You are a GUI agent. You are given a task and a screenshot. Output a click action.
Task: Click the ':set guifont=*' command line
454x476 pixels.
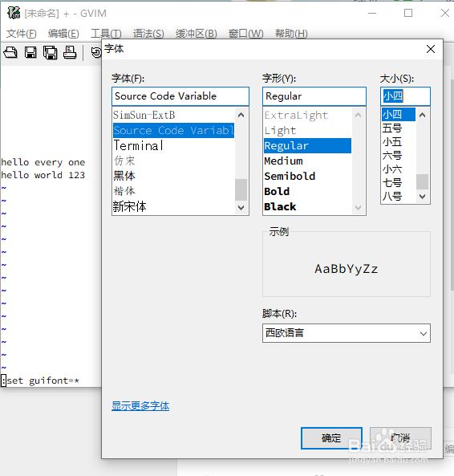[x=40, y=380]
